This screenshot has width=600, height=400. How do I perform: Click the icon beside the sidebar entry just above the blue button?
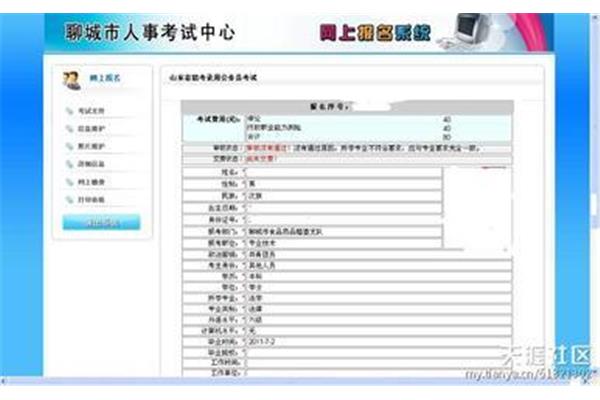69,199
